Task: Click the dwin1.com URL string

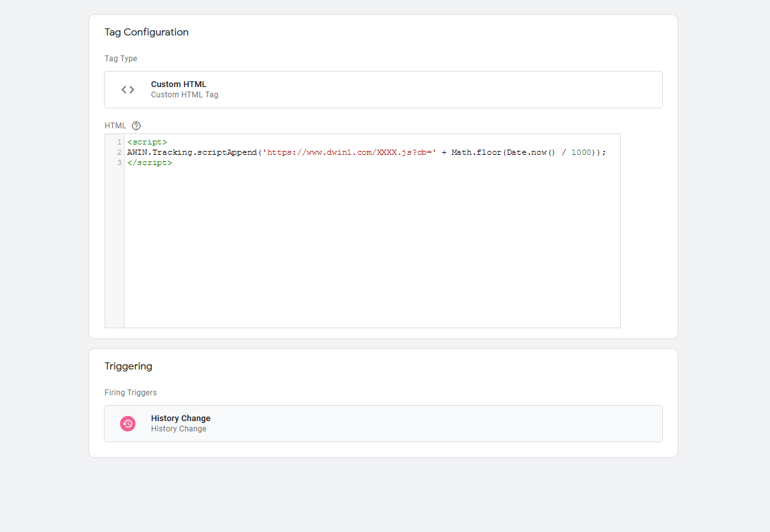Action: point(349,153)
